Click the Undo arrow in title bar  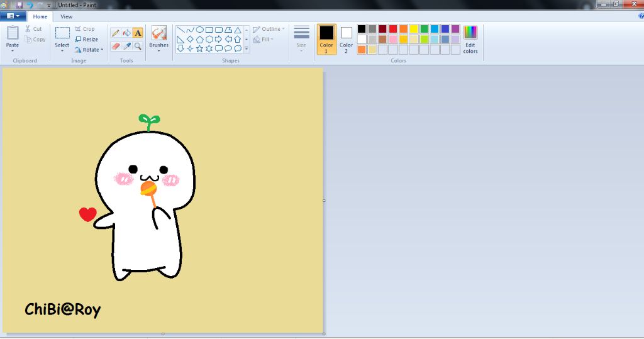(30, 5)
